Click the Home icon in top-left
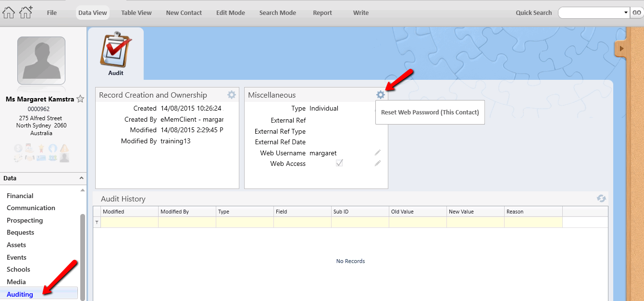The width and height of the screenshot is (644, 301). [9, 13]
